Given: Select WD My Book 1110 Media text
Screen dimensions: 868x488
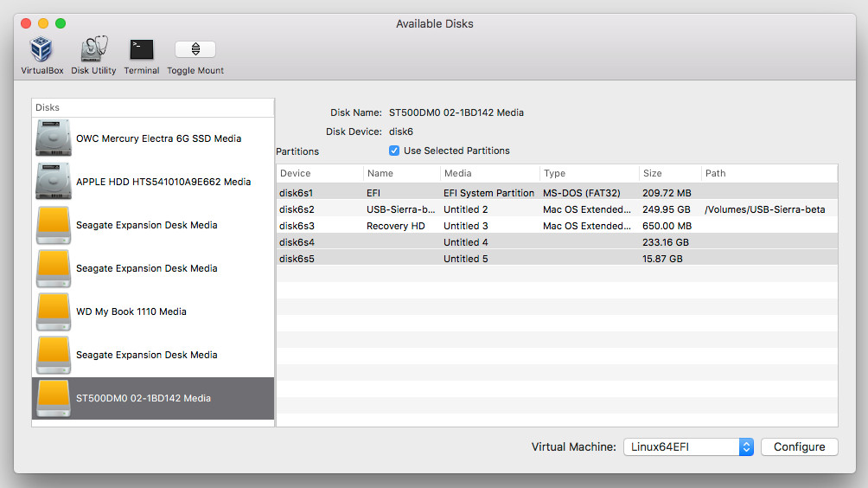Looking at the screenshot, I should click(131, 311).
